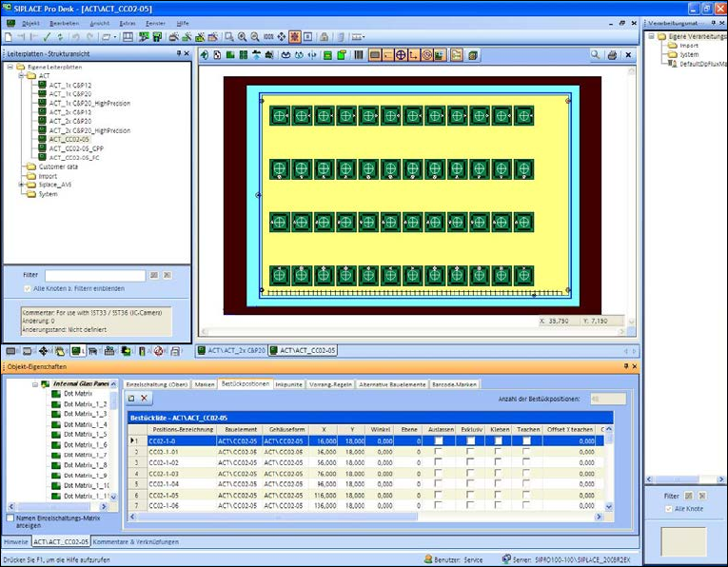Screen dimensions: 728x567
Task: Switch to ACT\ACT_2x C&P20 document tab
Action: (232, 350)
